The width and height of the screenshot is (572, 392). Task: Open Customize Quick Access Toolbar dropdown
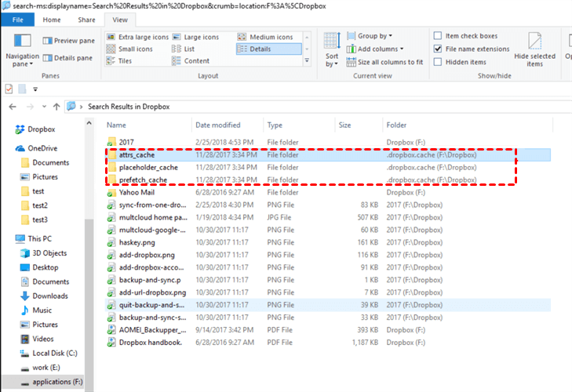pos(35,89)
